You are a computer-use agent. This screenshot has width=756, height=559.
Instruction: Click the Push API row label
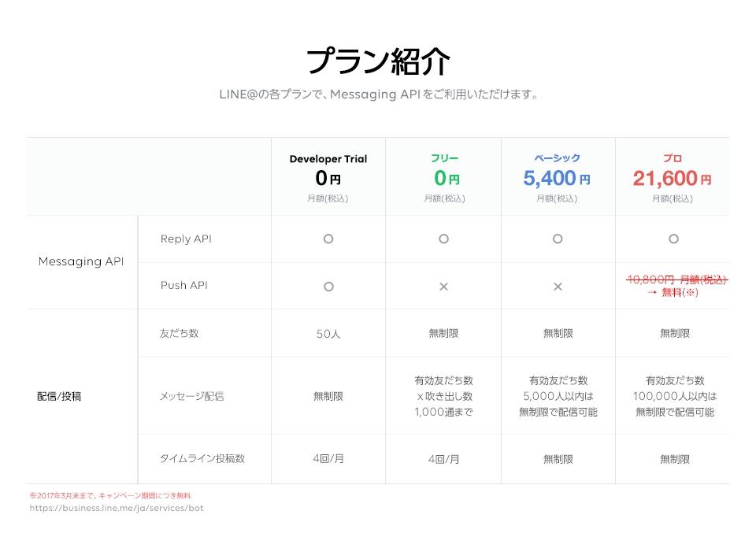pos(184,285)
